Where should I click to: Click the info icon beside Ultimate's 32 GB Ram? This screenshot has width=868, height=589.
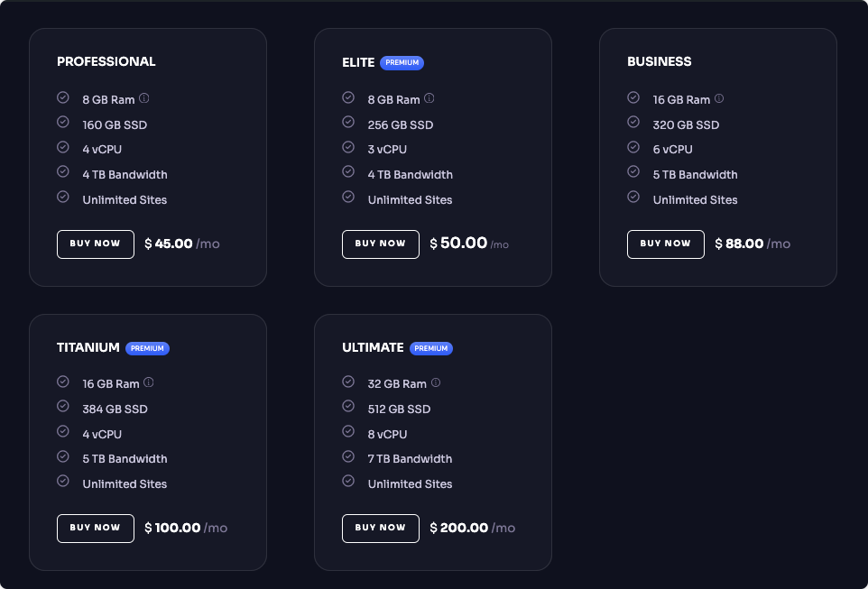click(x=436, y=382)
